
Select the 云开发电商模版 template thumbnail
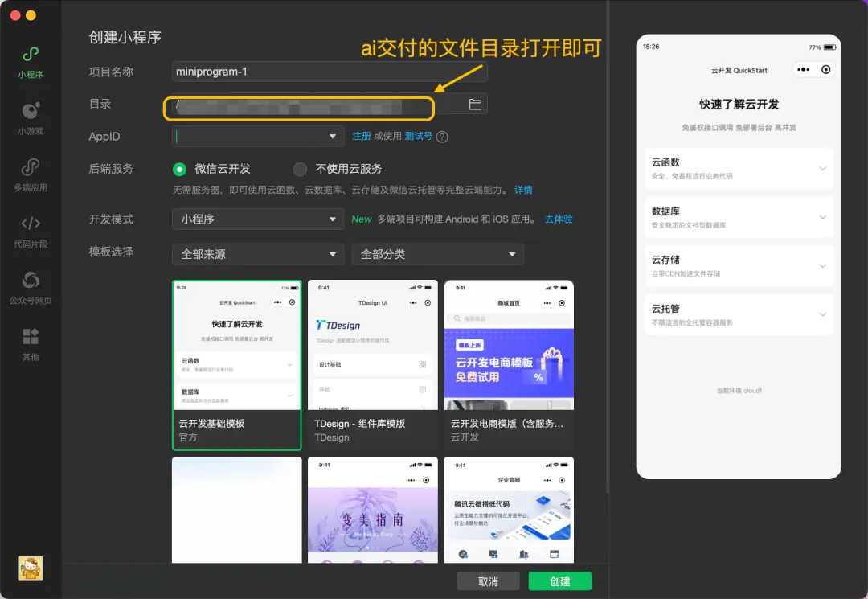click(x=509, y=365)
